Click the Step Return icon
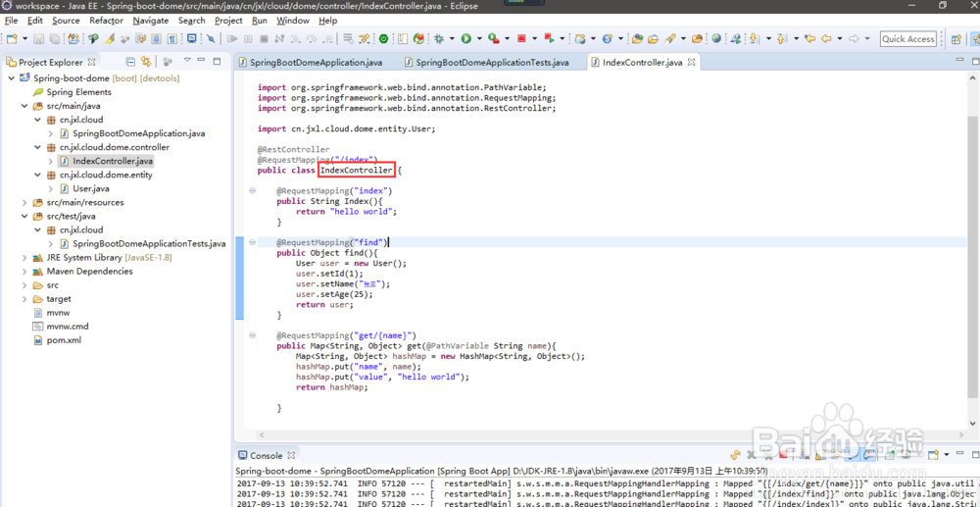The height and width of the screenshot is (507, 980). [327, 39]
